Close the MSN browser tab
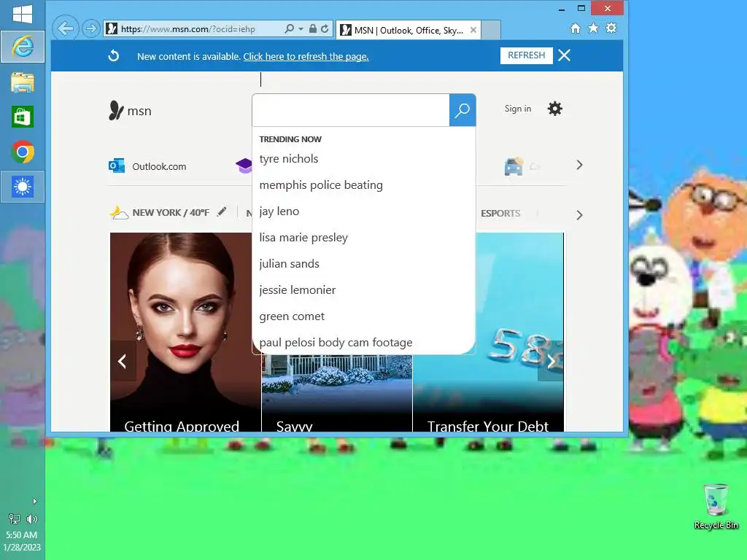 (x=473, y=30)
